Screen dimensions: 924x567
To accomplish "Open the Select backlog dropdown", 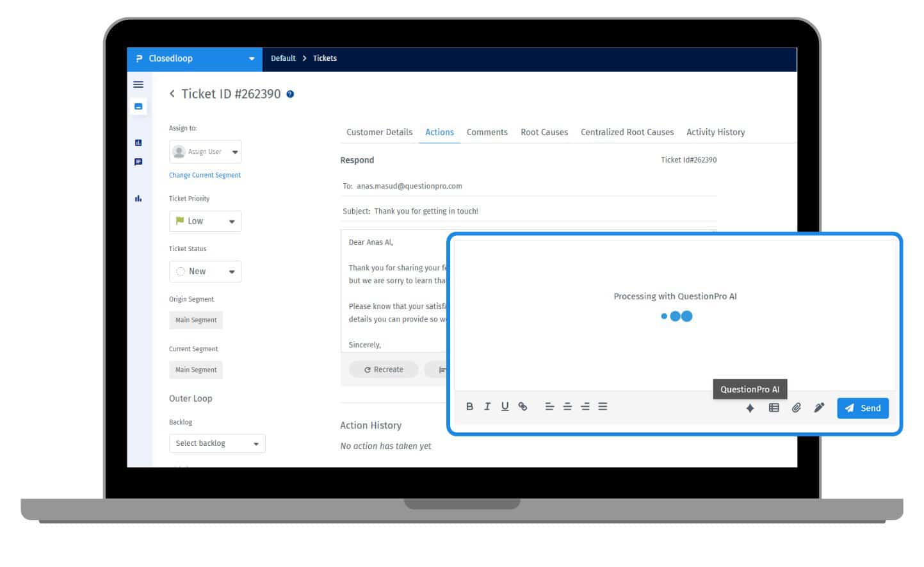I will tap(217, 443).
